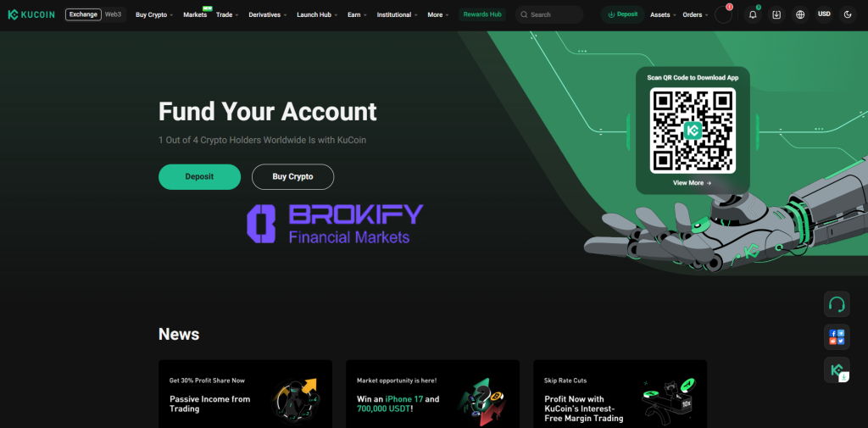
Task: Open customer support headset icon
Action: 837,304
